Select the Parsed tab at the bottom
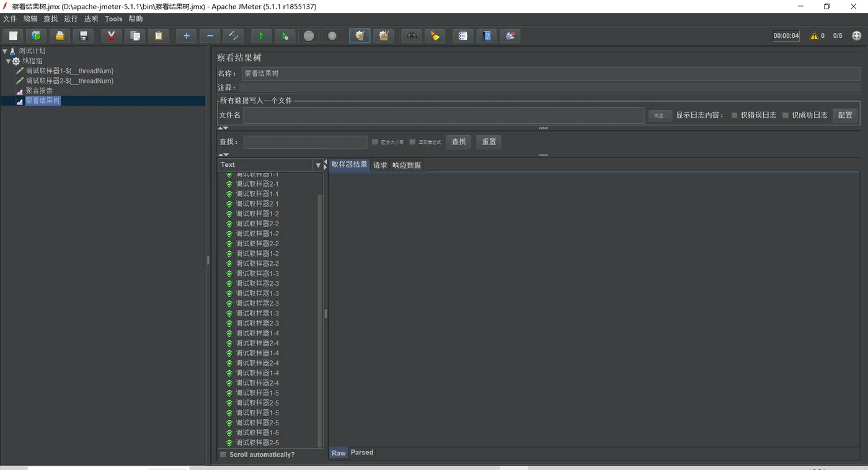868x470 pixels. point(362,453)
